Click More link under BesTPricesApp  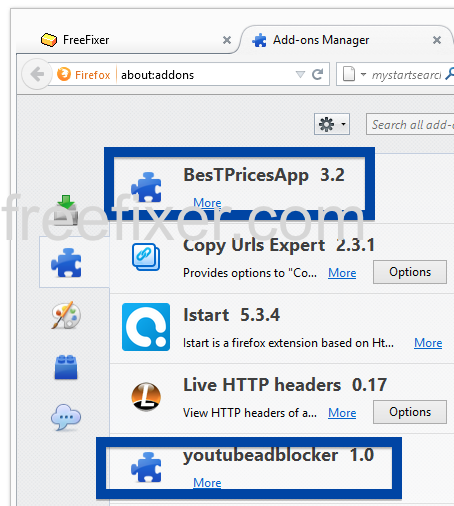pos(207,203)
